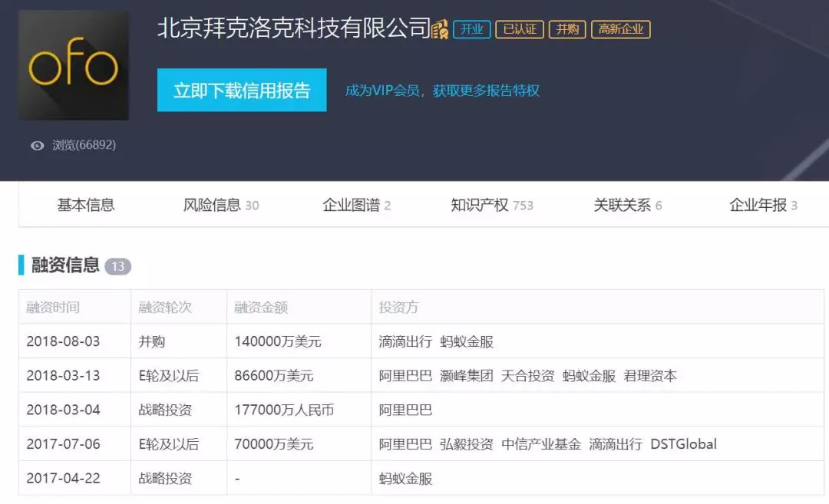The image size is (829, 504).
Task: Open investor 弘毅投资
Action: [x=467, y=443]
